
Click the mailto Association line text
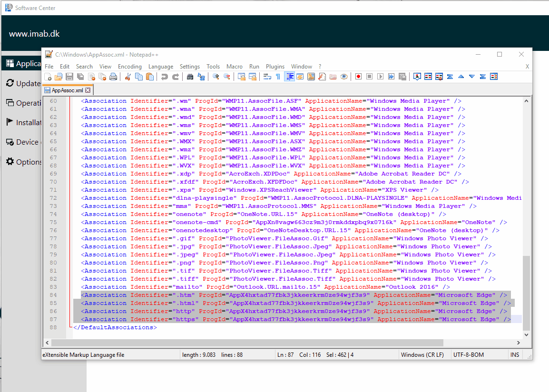[265, 287]
